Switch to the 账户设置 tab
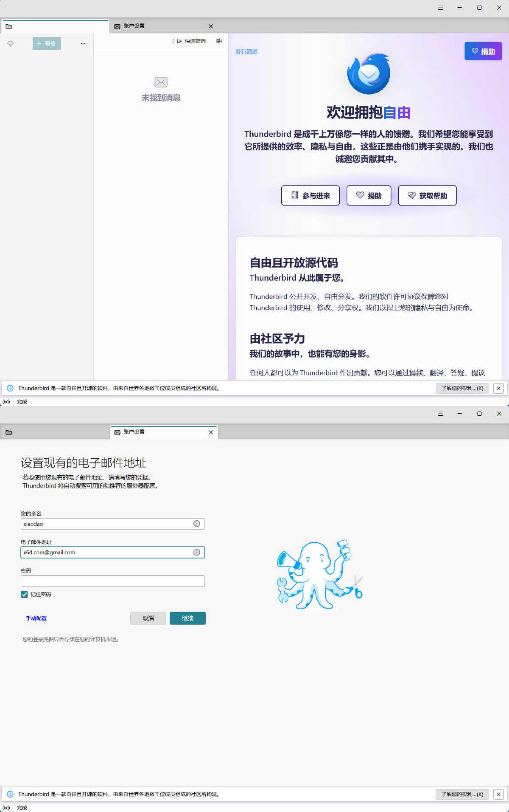Viewport: 509px width, 812px height. [x=133, y=26]
